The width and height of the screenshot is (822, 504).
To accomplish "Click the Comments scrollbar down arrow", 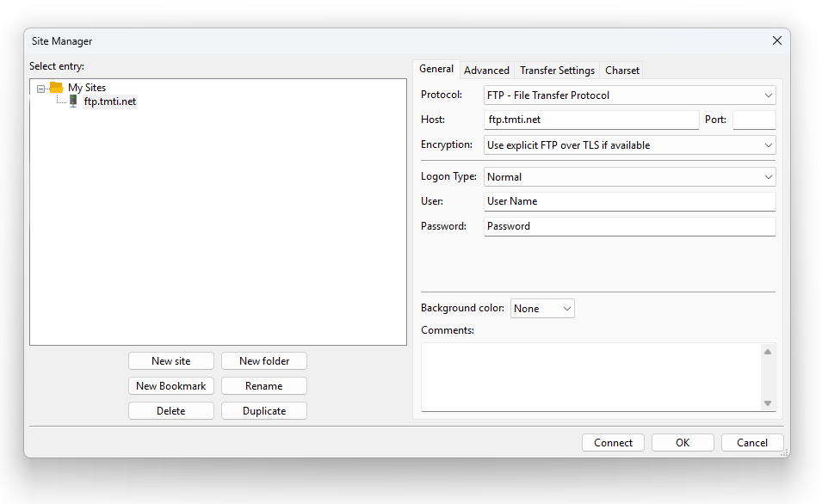I will click(768, 403).
